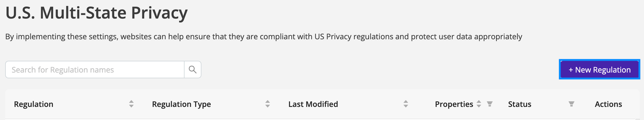Screen dimensions: 644x120
Task: Sort Regulation column ascending with up caret
Action: click(x=131, y=102)
